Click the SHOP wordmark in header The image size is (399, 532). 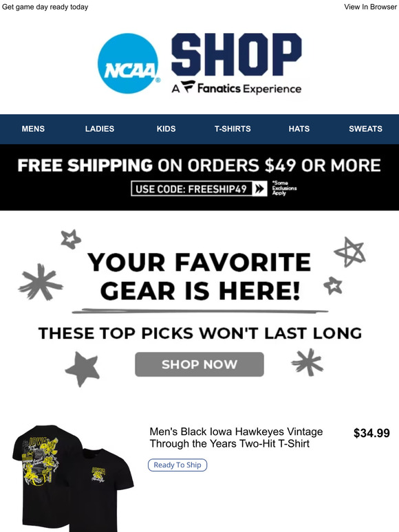(x=237, y=54)
